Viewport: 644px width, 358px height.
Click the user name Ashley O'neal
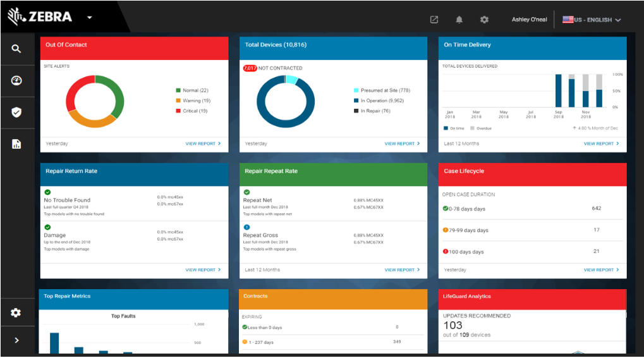(x=529, y=20)
